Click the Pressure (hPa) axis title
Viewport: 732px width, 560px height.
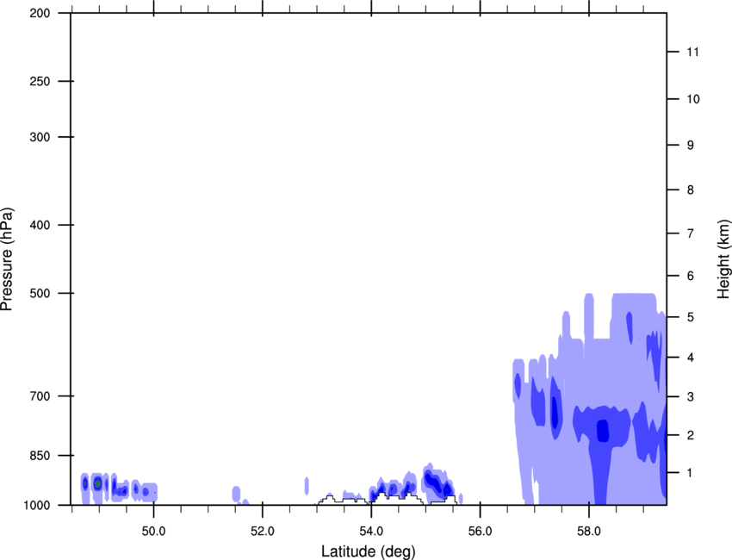point(7,259)
